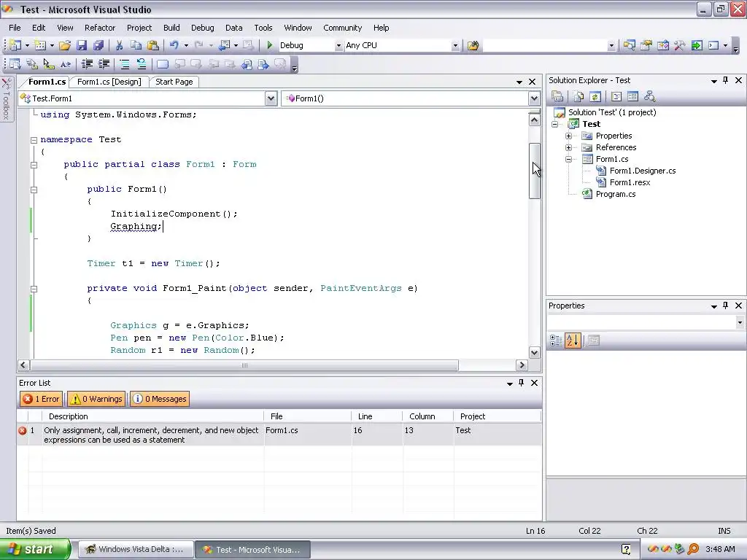This screenshot has width=747, height=560.
Task: Click Show All Files in Solution Explorer
Action: tap(578, 97)
